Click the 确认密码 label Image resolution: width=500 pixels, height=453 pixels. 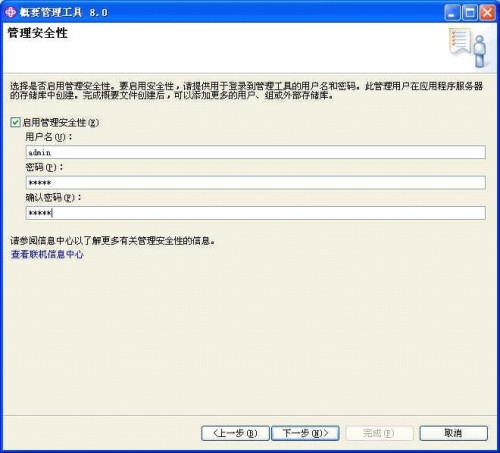[53, 198]
